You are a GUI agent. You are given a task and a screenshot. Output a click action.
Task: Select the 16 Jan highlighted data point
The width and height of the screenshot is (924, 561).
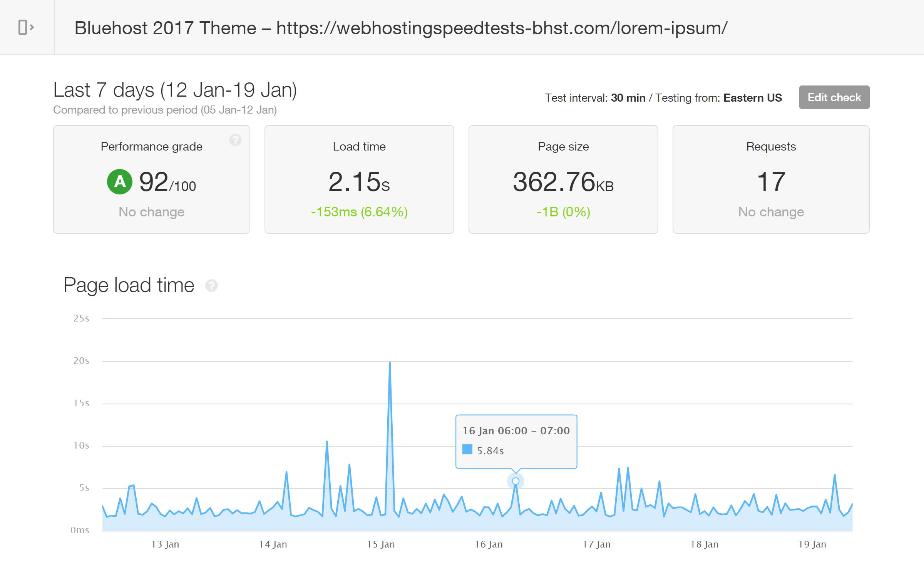pyautogui.click(x=516, y=481)
